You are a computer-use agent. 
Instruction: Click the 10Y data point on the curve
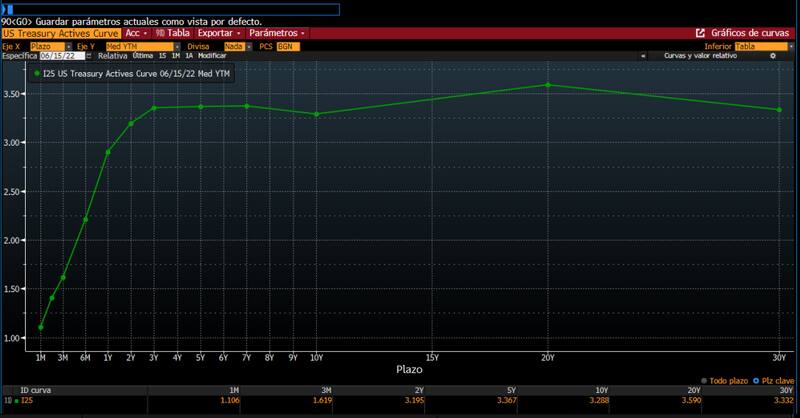point(316,114)
